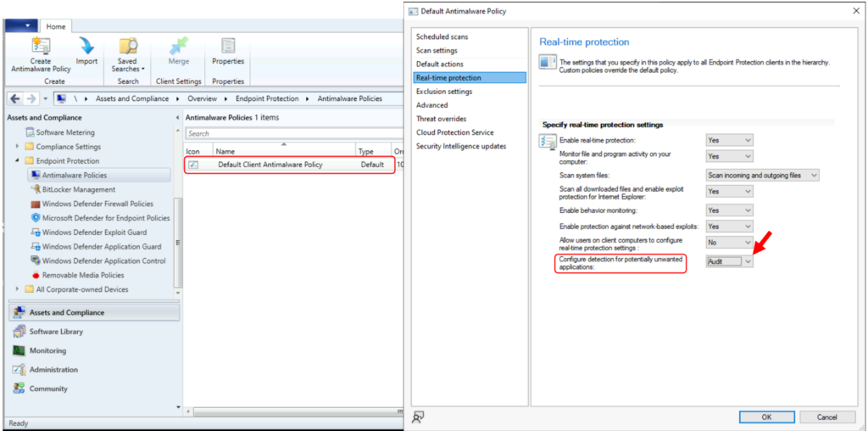Click Overview in the breadcrumb path
Image resolution: width=868 pixels, height=431 pixels.
(x=202, y=98)
